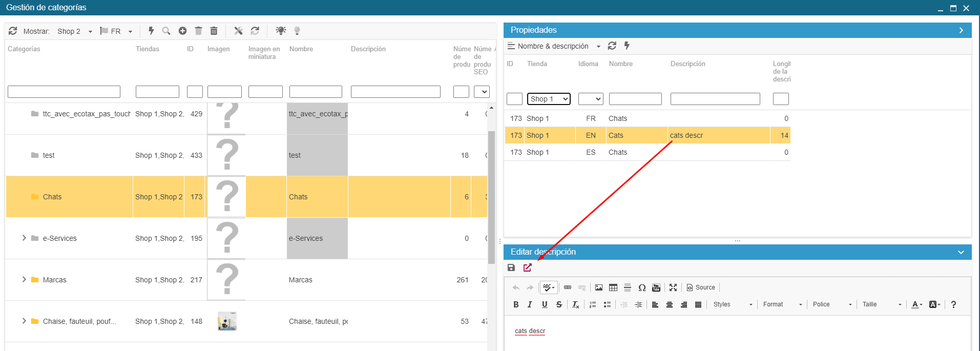Click the tools wrench icon in categories toolbar

click(x=238, y=31)
